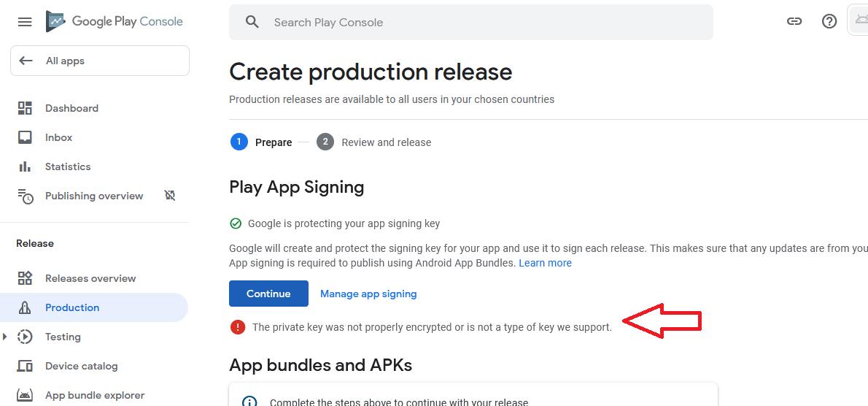
Task: Follow the Learn more link
Action: tap(545, 263)
